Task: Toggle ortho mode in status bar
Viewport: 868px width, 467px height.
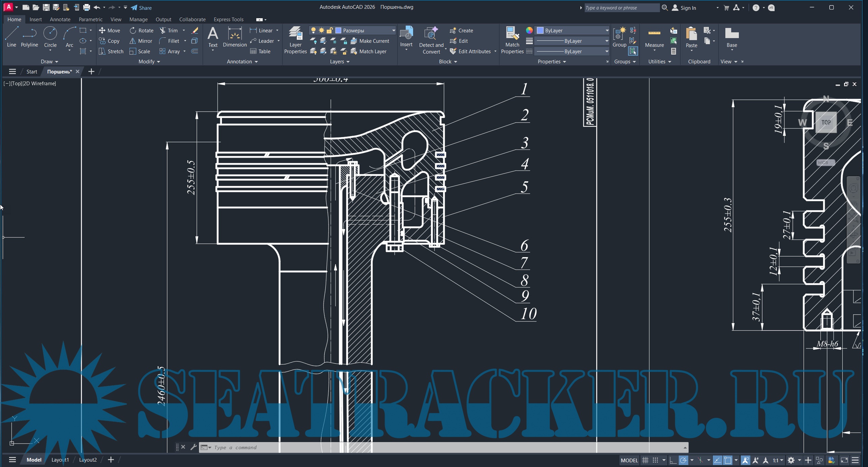Action: (x=673, y=460)
